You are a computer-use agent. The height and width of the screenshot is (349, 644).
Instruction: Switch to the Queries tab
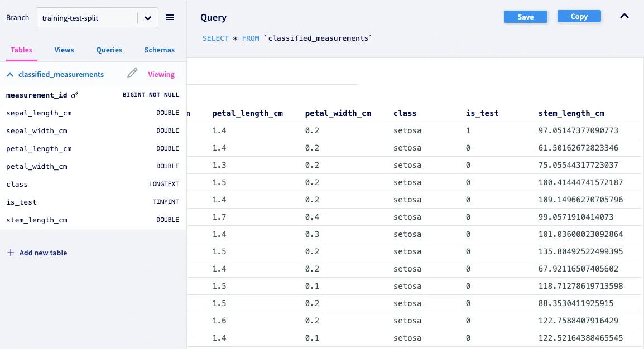(x=109, y=50)
